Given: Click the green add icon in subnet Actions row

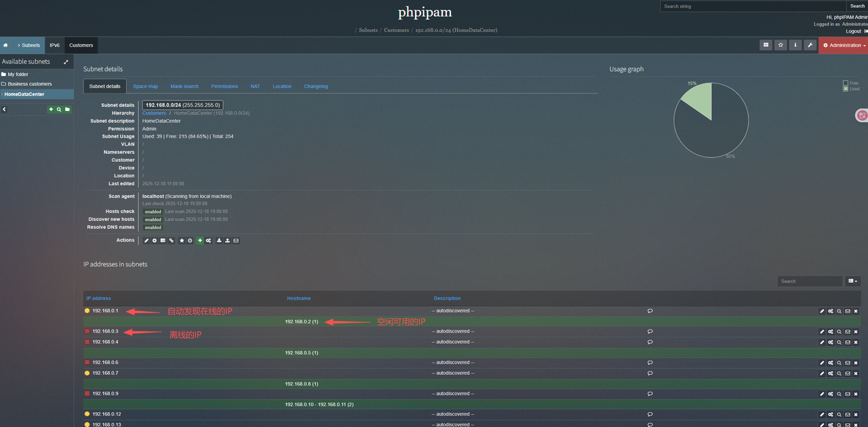Looking at the screenshot, I should (200, 241).
